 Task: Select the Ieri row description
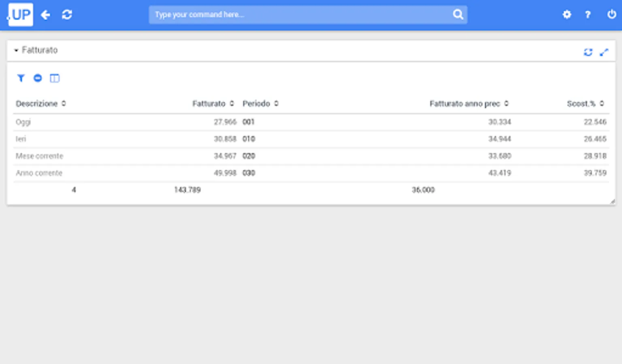tap(21, 139)
